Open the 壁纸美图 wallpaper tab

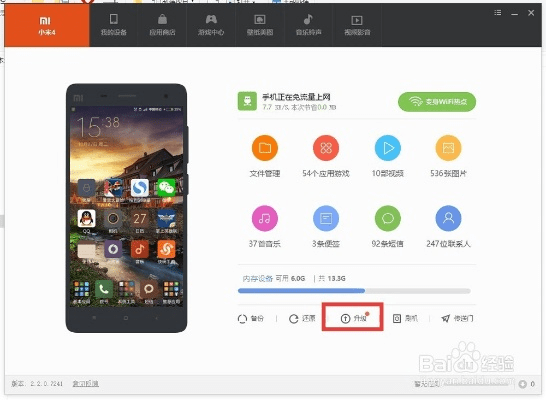coord(260,26)
